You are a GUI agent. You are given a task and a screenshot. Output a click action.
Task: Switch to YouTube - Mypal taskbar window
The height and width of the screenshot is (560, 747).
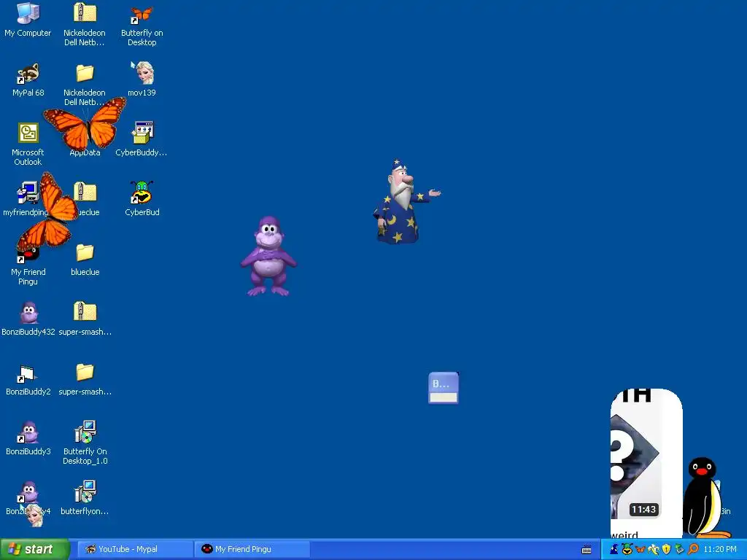(x=135, y=550)
